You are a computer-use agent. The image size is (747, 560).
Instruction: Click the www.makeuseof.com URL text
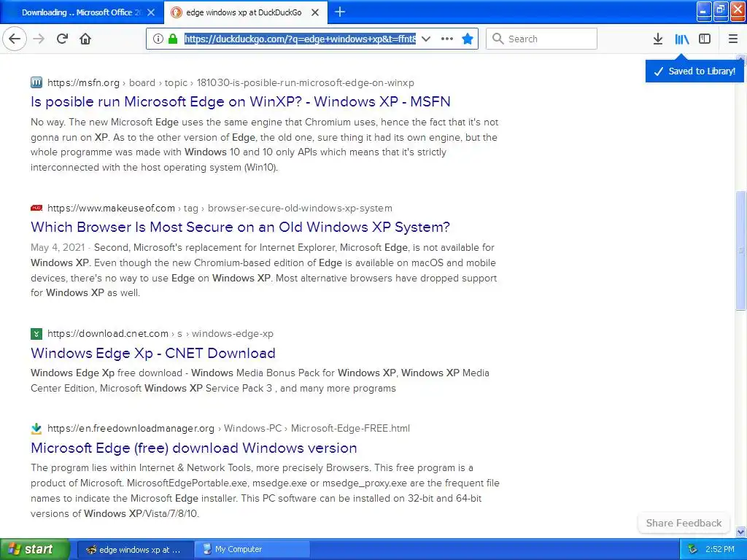111,208
